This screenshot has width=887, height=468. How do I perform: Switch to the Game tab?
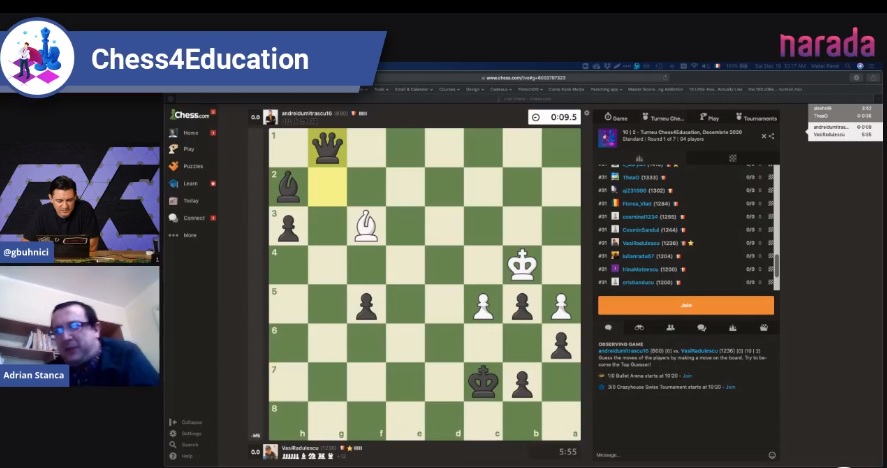click(616, 117)
